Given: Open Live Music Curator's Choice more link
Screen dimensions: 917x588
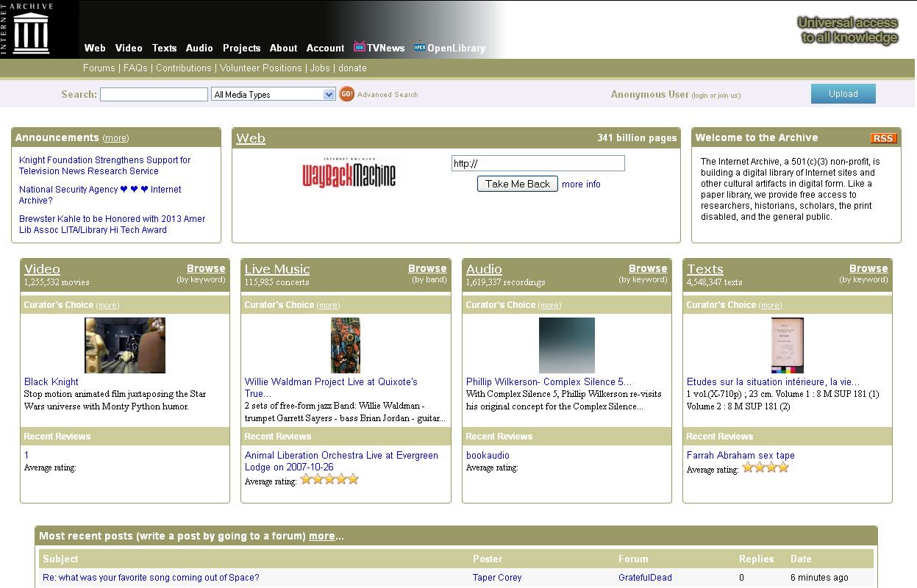Looking at the screenshot, I should pos(329,305).
